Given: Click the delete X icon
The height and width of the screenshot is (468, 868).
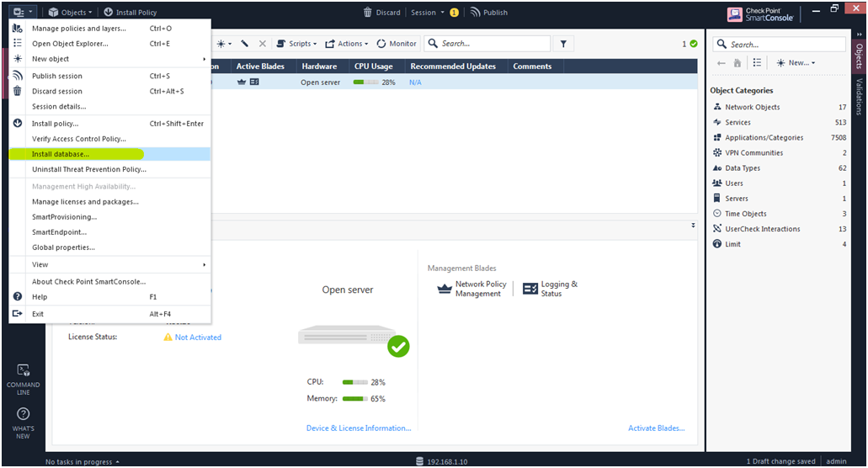Looking at the screenshot, I should pyautogui.click(x=263, y=44).
